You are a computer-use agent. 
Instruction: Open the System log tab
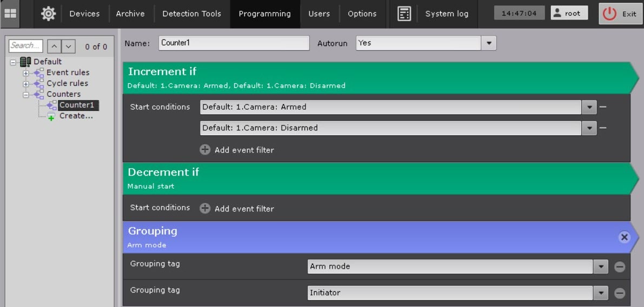[447, 14]
